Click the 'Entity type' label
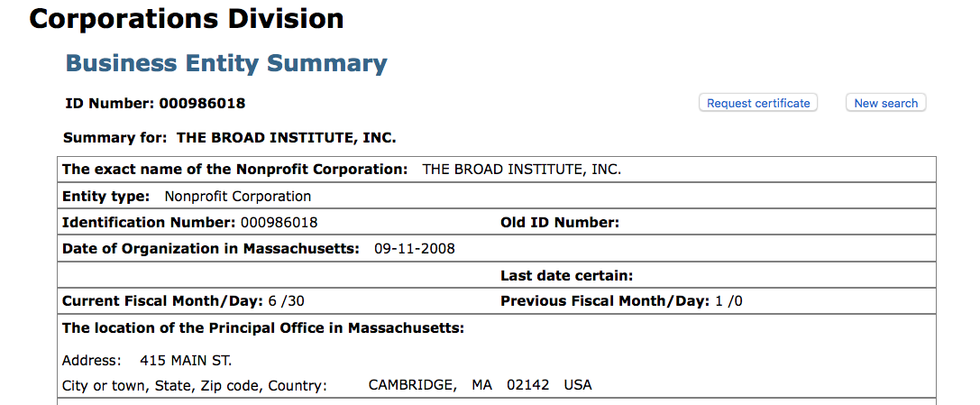This screenshot has width=980, height=405. click(105, 196)
